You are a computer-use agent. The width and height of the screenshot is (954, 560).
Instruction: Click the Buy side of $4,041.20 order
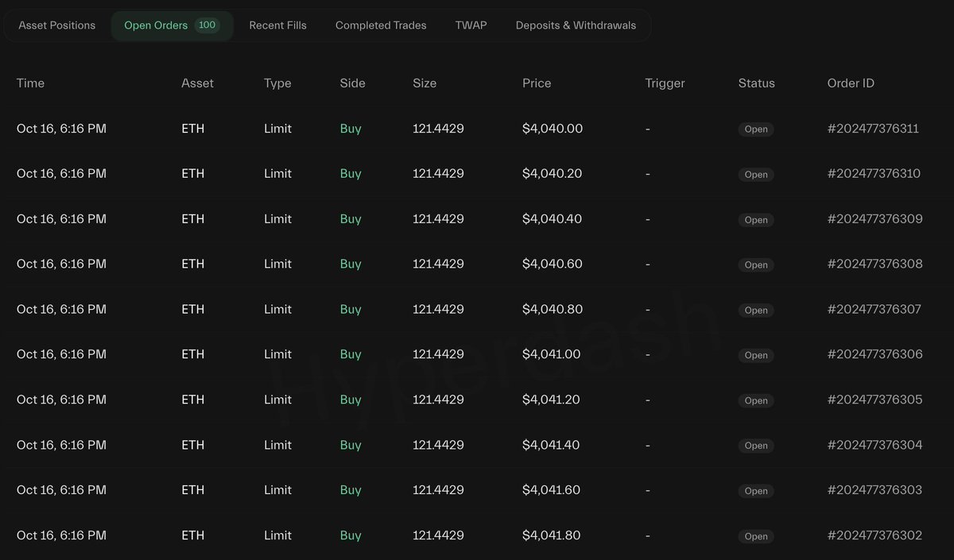(x=351, y=400)
